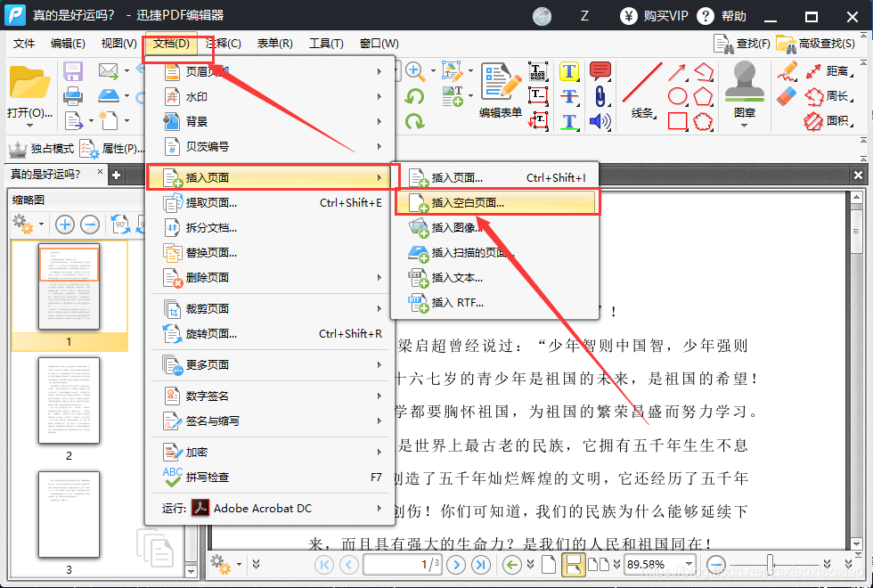The width and height of the screenshot is (873, 588).
Task: Click the 打开(O) folder icon
Action: (x=29, y=84)
